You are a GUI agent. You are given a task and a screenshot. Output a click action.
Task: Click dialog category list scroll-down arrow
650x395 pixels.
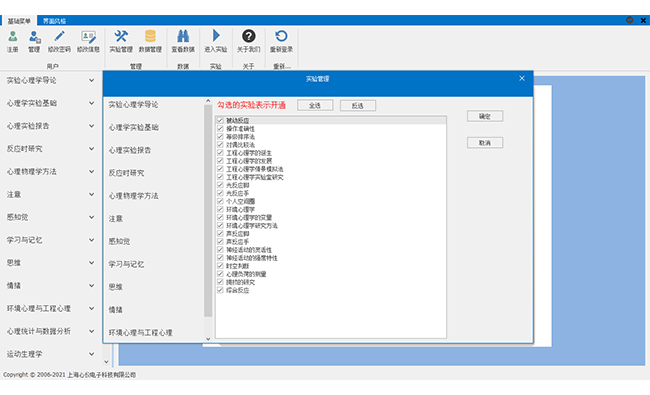pos(208,339)
